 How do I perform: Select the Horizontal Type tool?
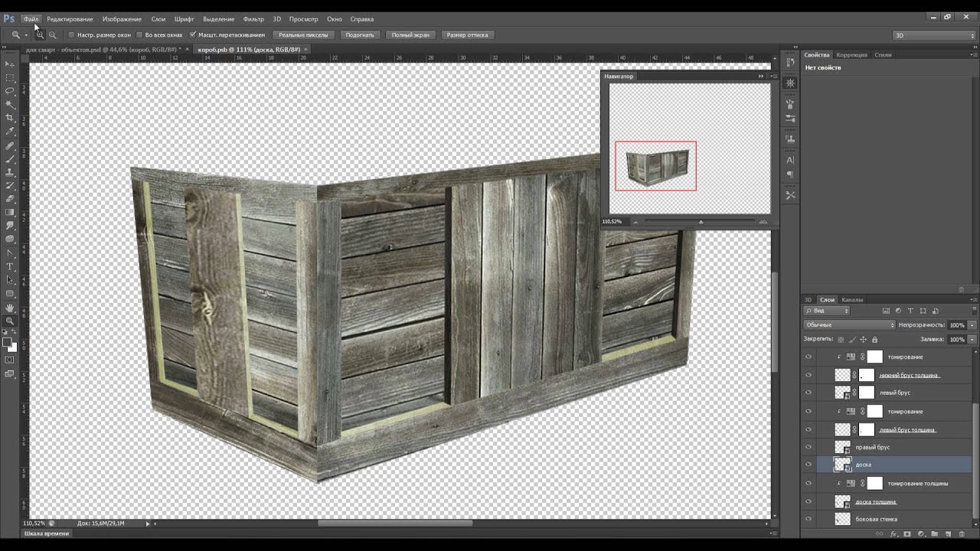pyautogui.click(x=10, y=266)
